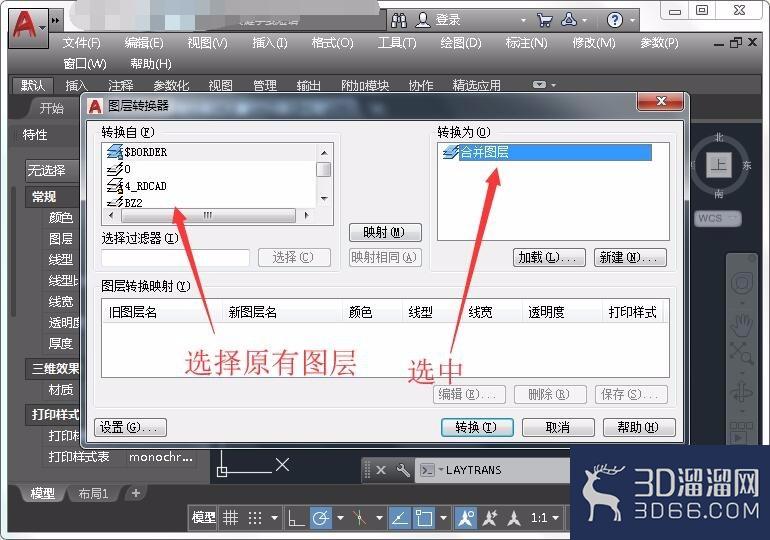The height and width of the screenshot is (540, 770).
Task: Click the 取消 button
Action: (x=558, y=427)
